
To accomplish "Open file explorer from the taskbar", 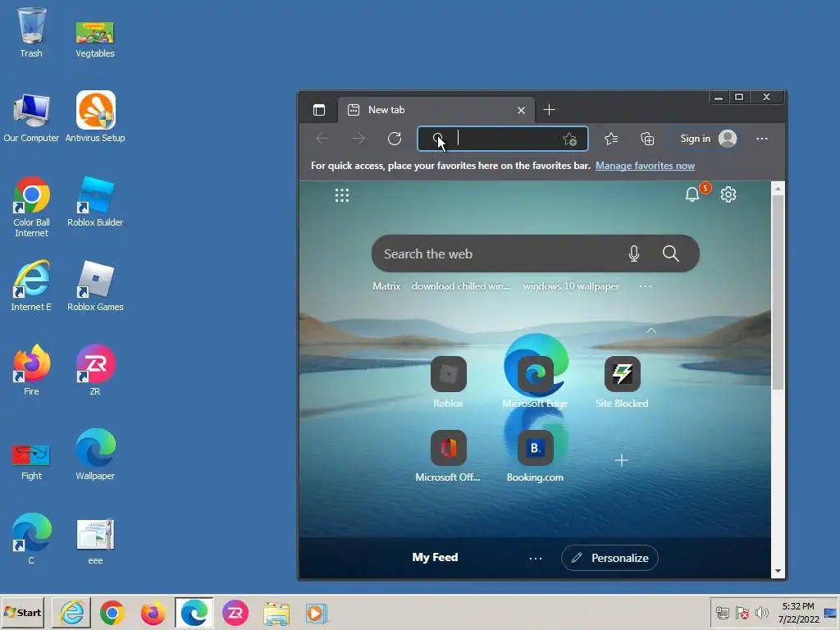I will coord(276,614).
